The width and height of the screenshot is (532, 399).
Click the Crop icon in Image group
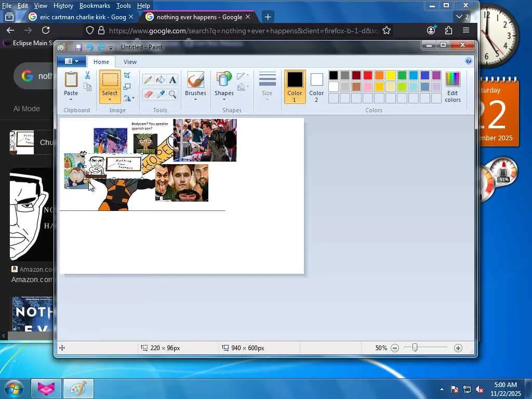[127, 75]
